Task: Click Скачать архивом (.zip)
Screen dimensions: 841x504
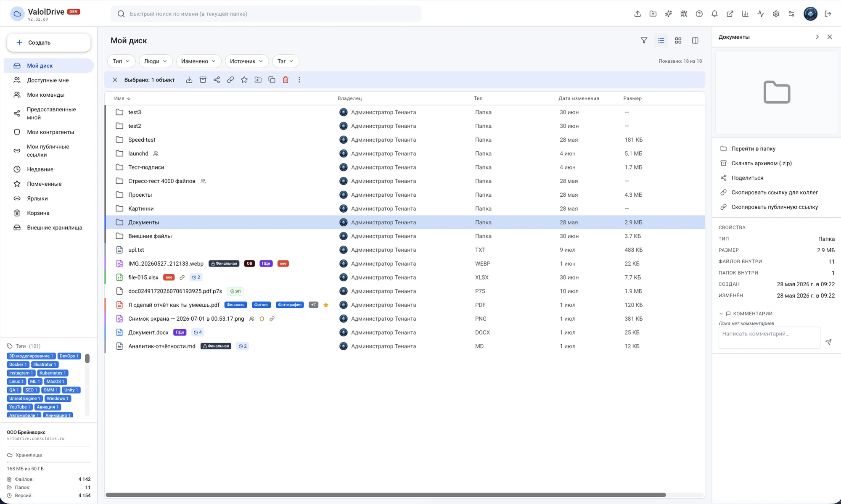Action: coord(761,163)
